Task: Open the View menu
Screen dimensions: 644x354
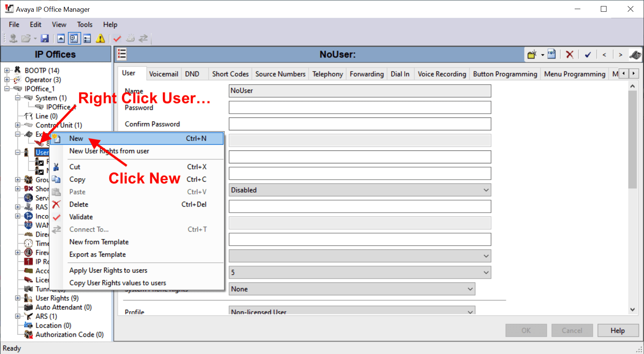Action: pyautogui.click(x=59, y=25)
